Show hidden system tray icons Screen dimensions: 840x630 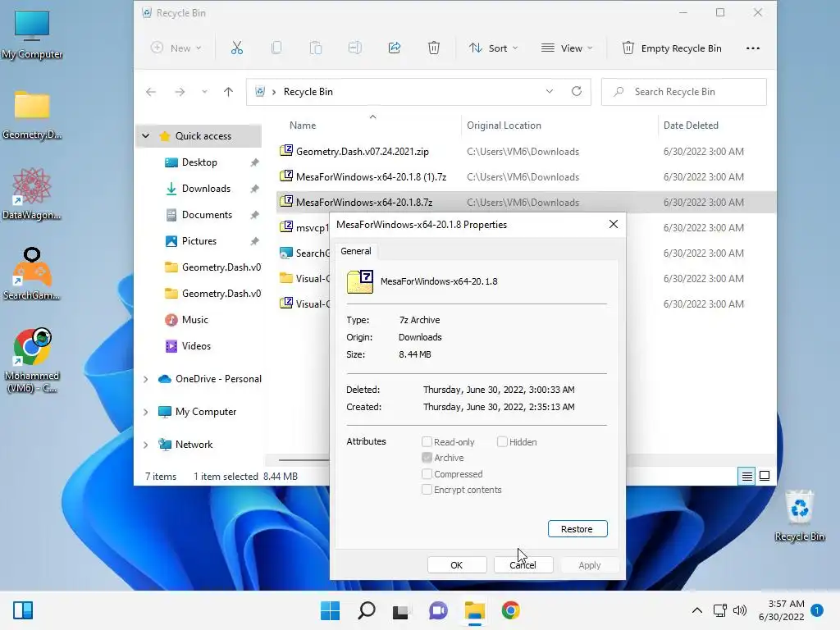tap(697, 610)
